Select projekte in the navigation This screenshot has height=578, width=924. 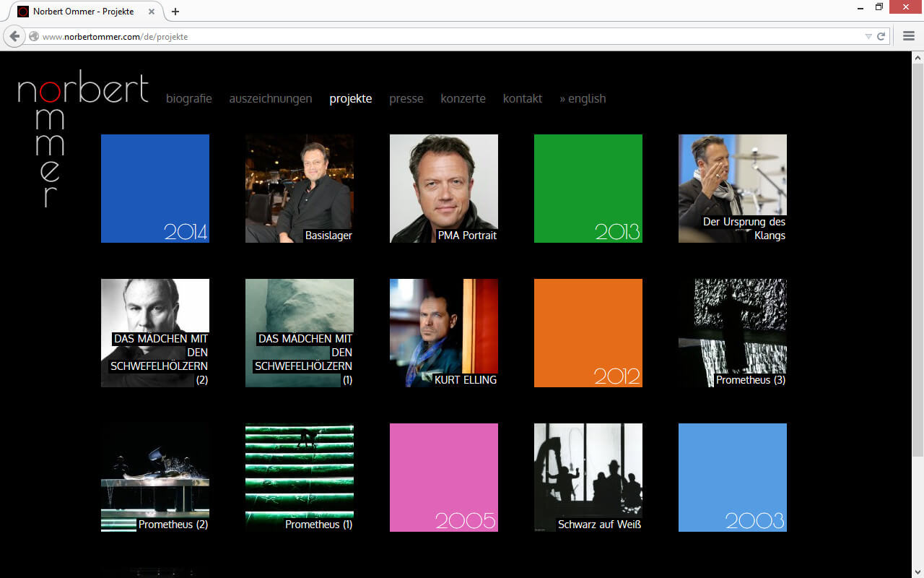pyautogui.click(x=351, y=98)
